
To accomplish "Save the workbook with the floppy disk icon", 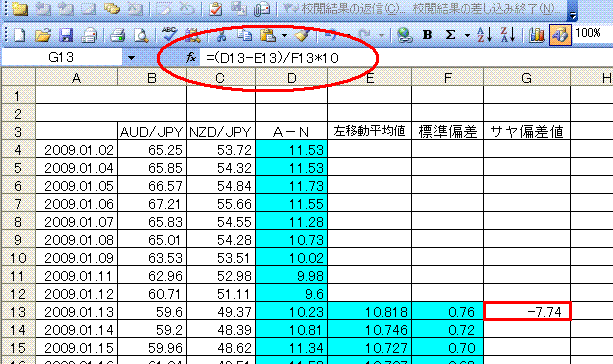I will (x=66, y=36).
